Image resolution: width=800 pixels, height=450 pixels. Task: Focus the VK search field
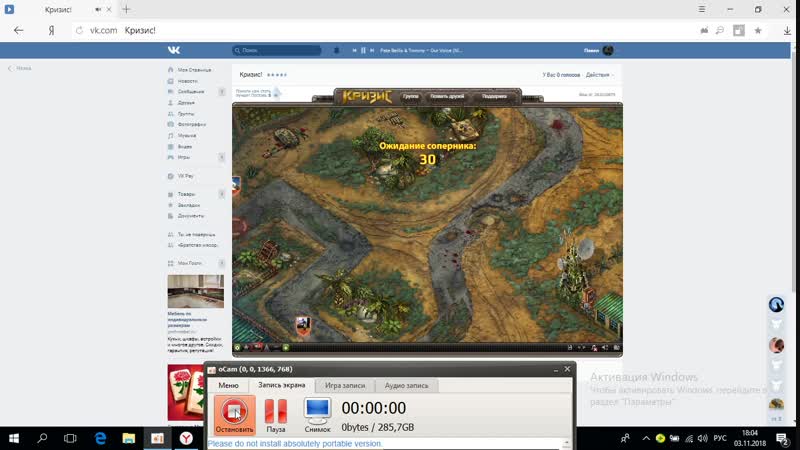[x=277, y=50]
